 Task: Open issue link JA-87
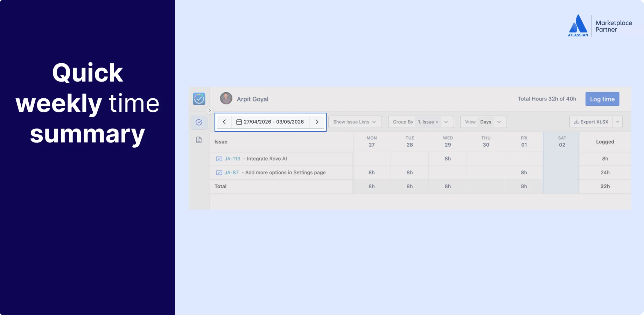pyautogui.click(x=231, y=173)
